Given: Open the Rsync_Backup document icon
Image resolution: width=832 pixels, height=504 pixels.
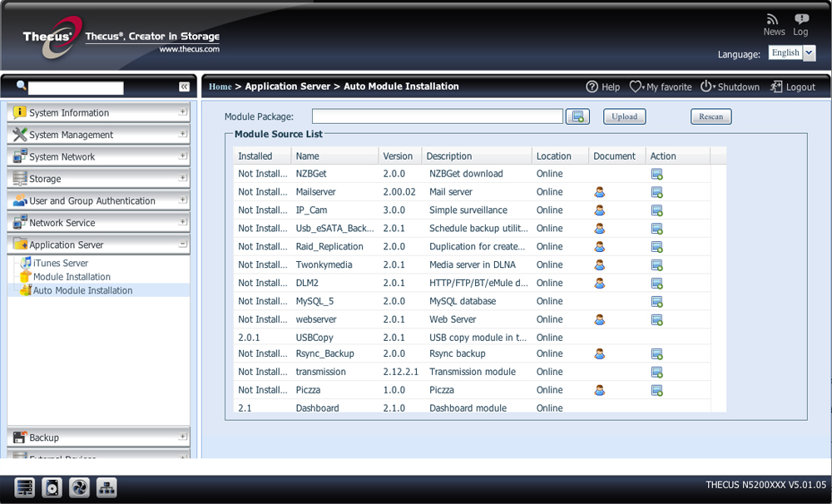Looking at the screenshot, I should 600,353.
